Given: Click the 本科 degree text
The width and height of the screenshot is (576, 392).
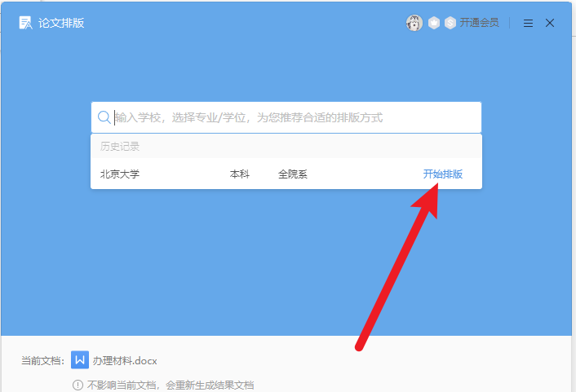Looking at the screenshot, I should (240, 174).
